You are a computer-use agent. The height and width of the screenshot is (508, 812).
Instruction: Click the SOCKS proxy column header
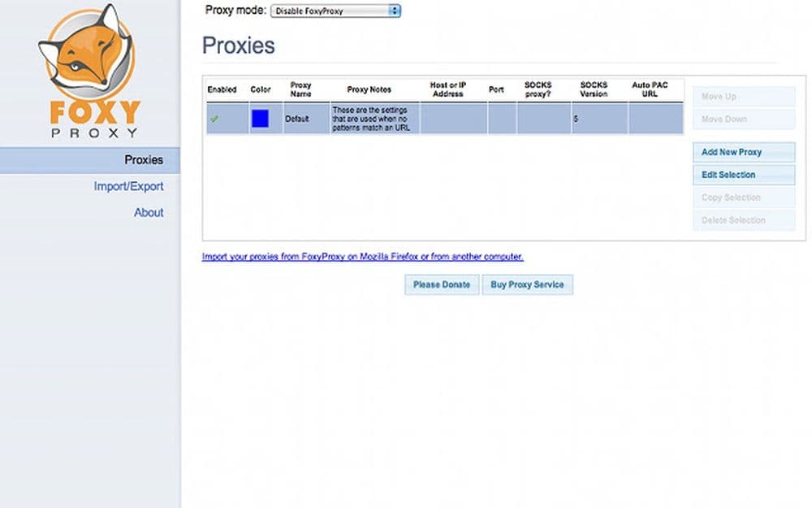click(x=537, y=89)
